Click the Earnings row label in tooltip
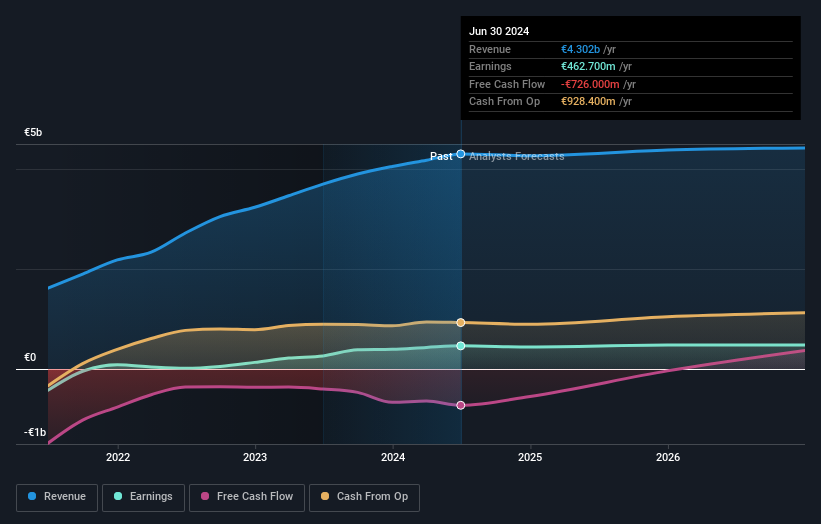 [490, 66]
